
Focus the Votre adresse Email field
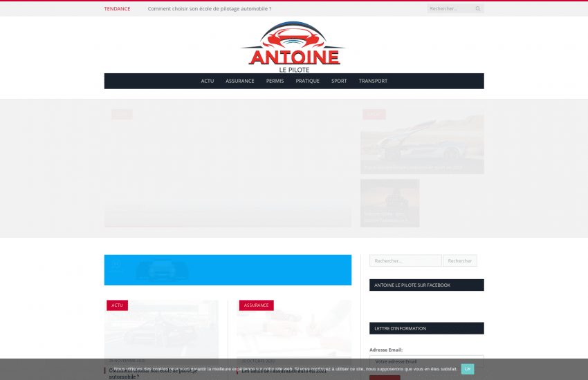[426, 361]
